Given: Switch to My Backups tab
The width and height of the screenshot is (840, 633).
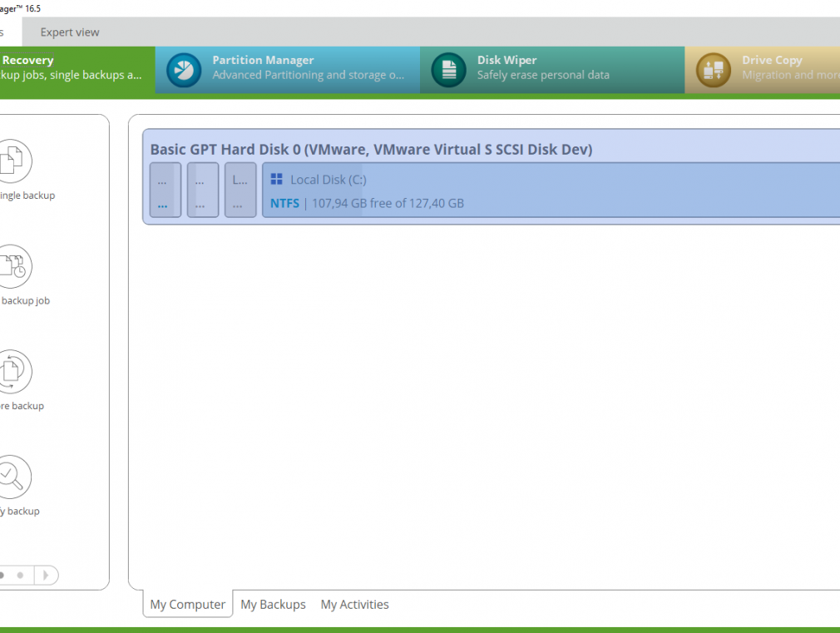Looking at the screenshot, I should pos(274,604).
